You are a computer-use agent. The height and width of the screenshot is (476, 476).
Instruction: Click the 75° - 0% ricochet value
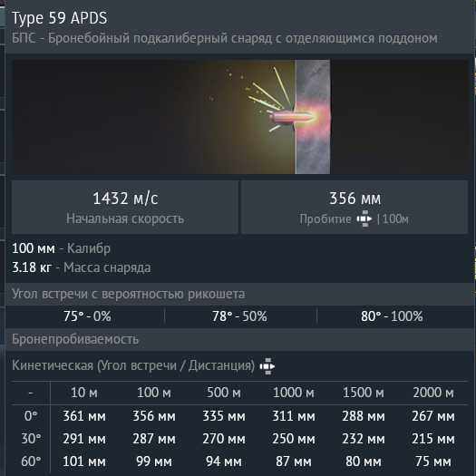tap(87, 316)
